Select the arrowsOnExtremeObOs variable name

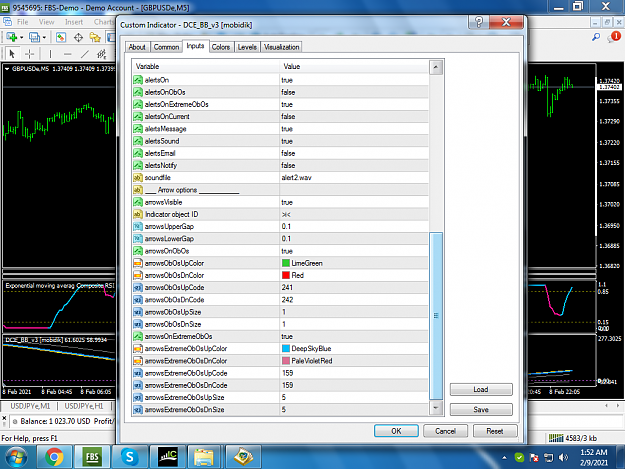[x=179, y=336]
